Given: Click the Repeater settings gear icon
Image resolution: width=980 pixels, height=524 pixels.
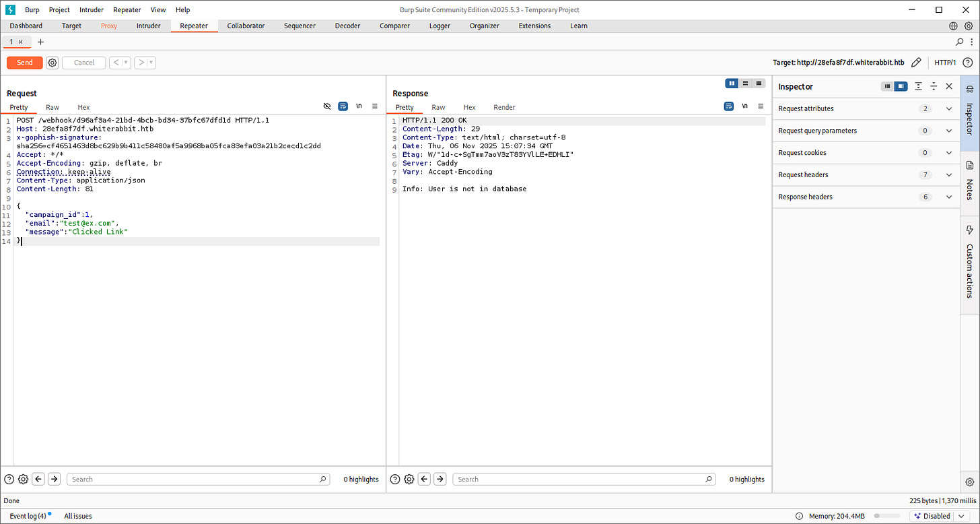Looking at the screenshot, I should tap(53, 63).
